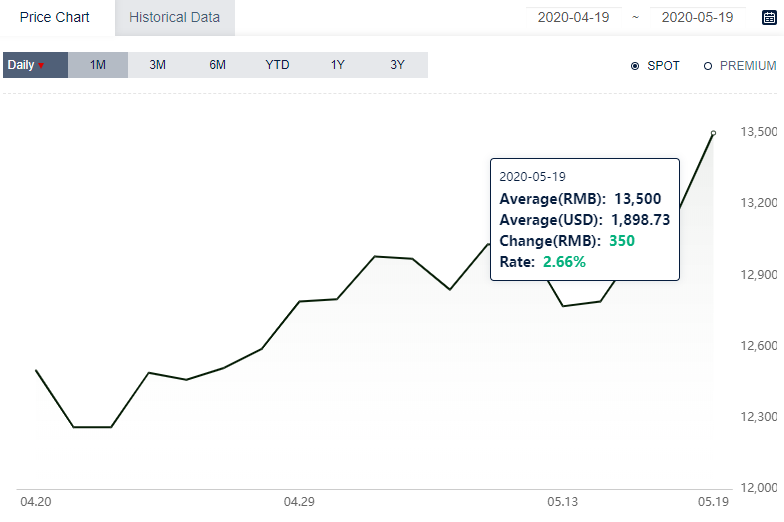784x522 pixels.
Task: Edit the end date field 2020-05-19
Action: pyautogui.click(x=698, y=18)
